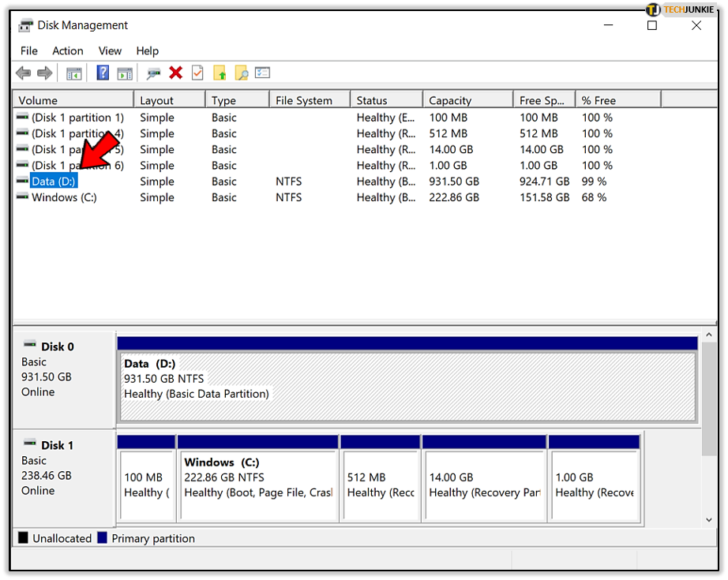The width and height of the screenshot is (728, 580).
Task: Open Help with the blue question-mark icon
Action: 103,73
